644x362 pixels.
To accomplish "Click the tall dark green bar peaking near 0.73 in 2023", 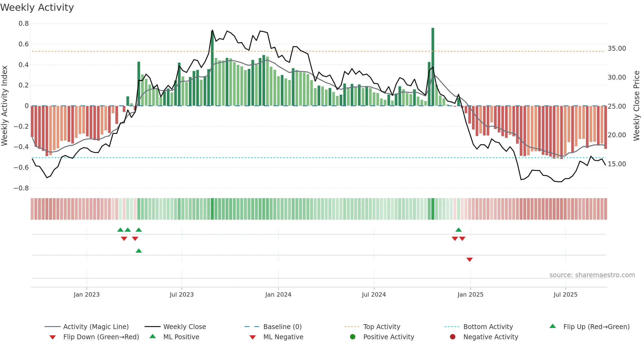I will click(212, 68).
